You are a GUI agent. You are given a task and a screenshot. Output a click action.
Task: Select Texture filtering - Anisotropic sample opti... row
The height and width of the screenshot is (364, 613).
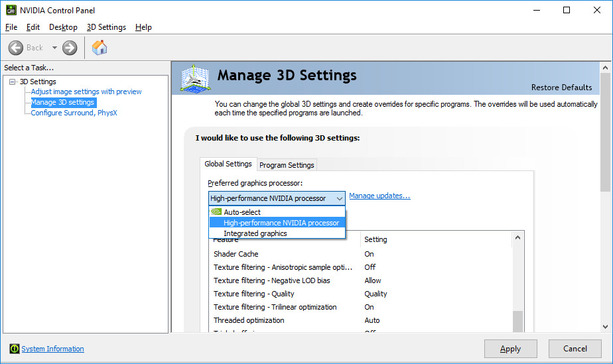pos(361,267)
